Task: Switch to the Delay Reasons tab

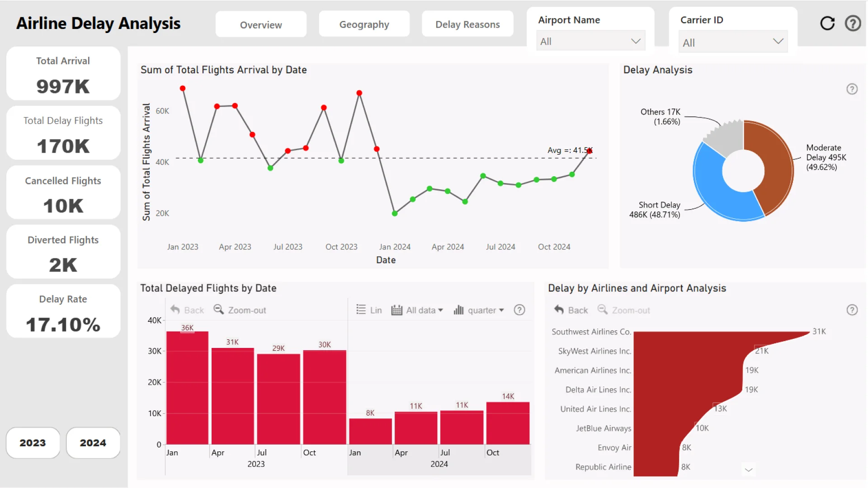Action: pos(467,24)
